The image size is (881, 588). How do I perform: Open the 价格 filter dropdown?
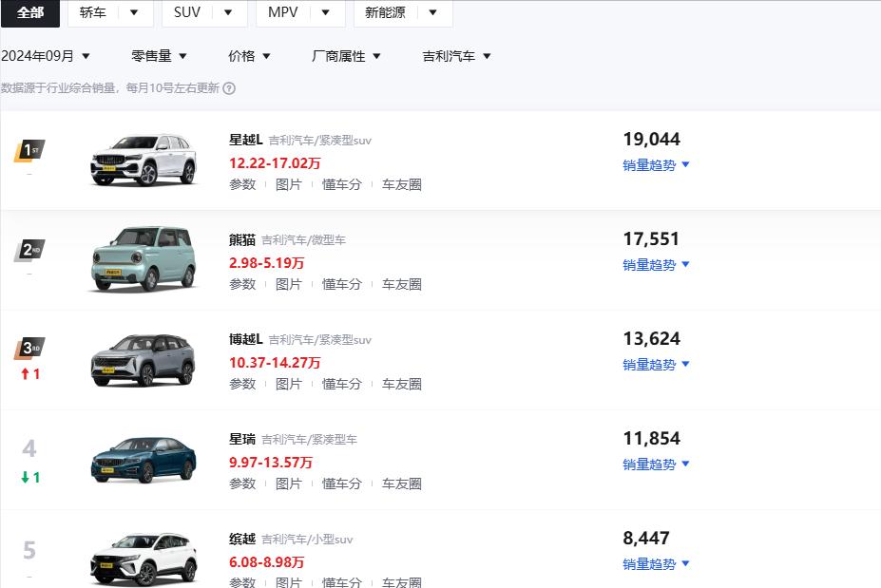tap(249, 56)
